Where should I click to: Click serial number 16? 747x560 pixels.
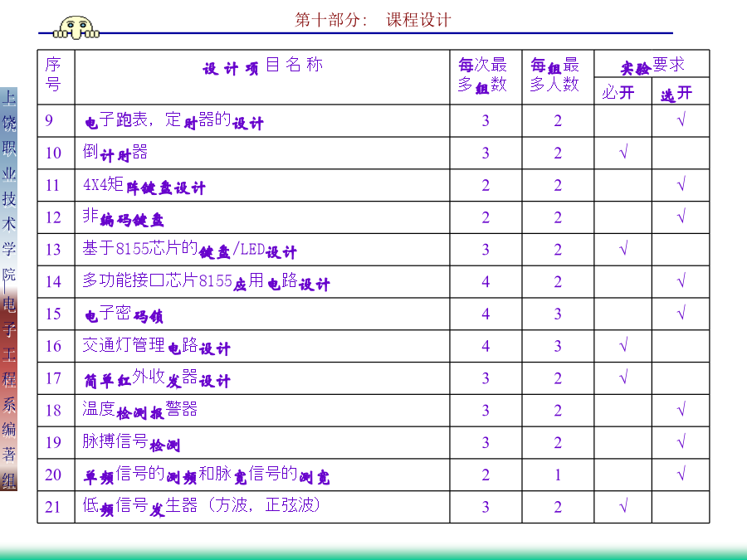click(53, 346)
